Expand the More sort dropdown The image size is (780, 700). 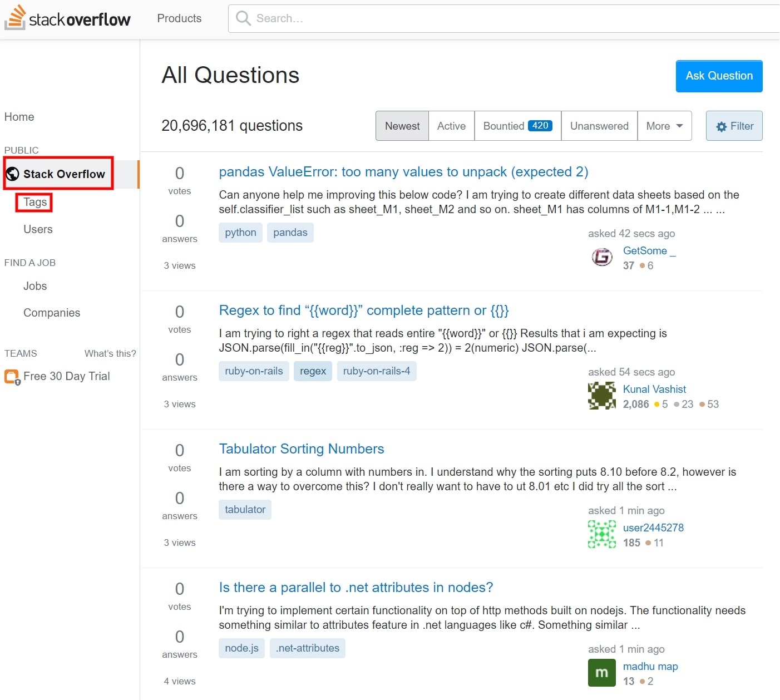(664, 126)
